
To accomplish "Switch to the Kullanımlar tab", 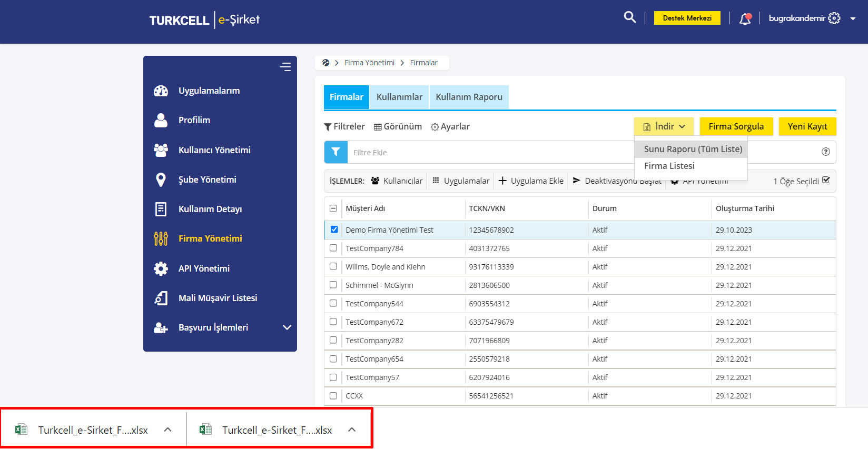I will click(x=399, y=97).
